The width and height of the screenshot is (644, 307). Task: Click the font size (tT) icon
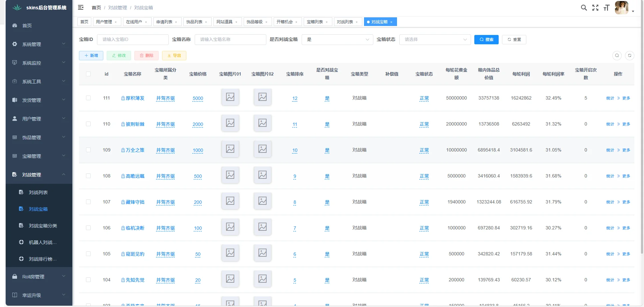click(606, 7)
